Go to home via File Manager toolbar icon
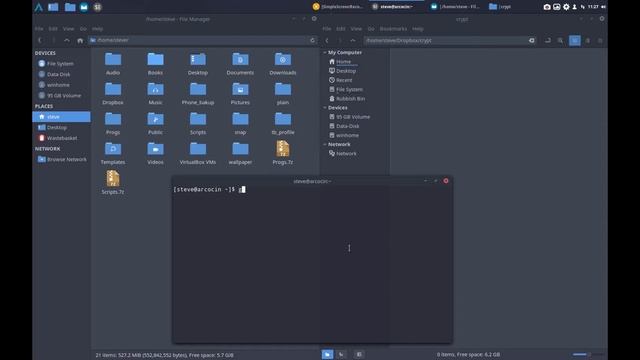This screenshot has width=640, height=360. coord(80,40)
